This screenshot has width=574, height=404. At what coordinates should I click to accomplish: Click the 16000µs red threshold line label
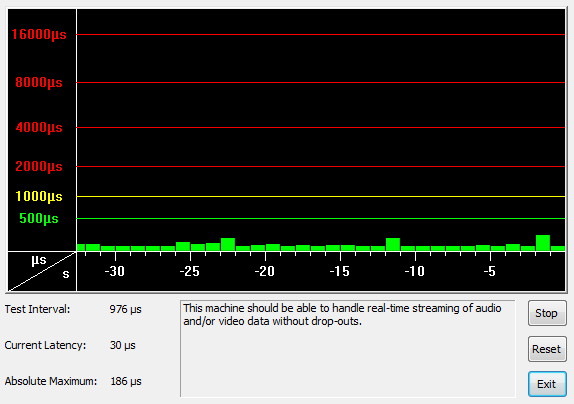[x=39, y=34]
